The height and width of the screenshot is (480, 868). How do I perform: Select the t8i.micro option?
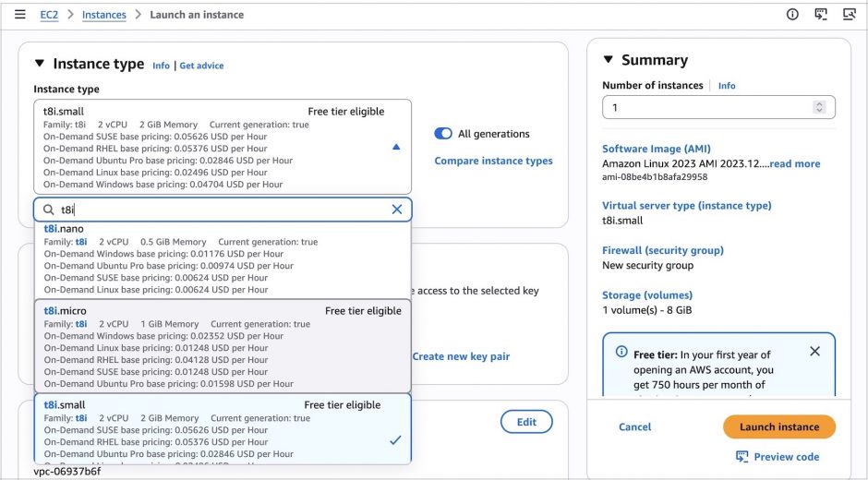pos(223,346)
